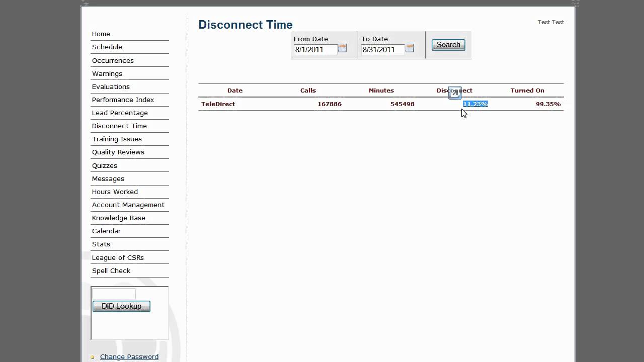Click the DID Lookup button
Screen dimensions: 644x362
click(121, 306)
